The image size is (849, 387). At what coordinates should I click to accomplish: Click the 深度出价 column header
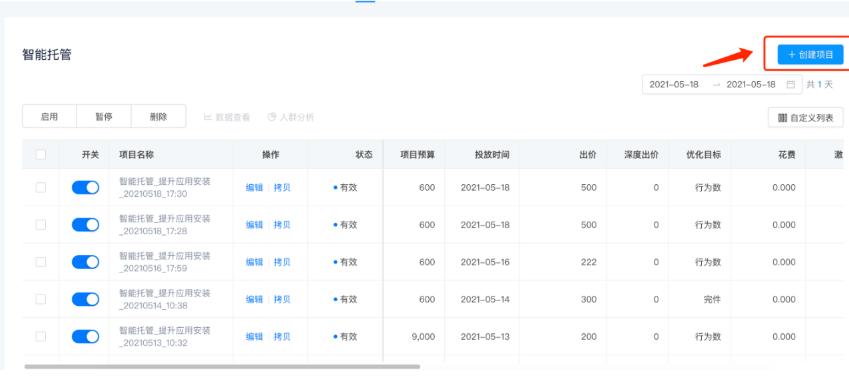(x=641, y=155)
